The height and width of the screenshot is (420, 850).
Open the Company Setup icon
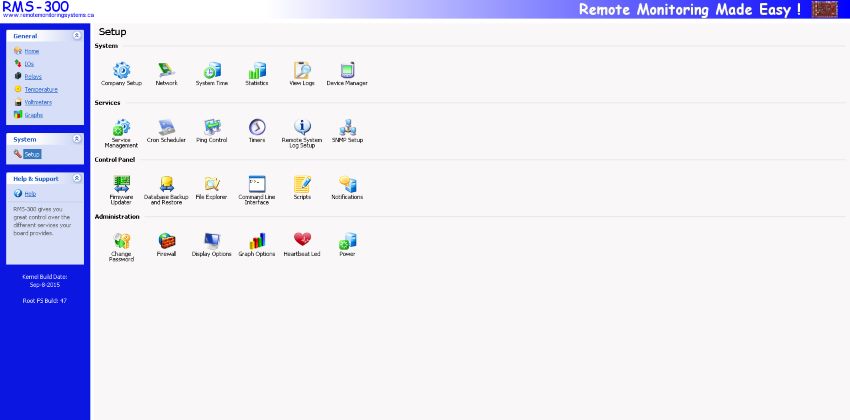tap(121, 71)
